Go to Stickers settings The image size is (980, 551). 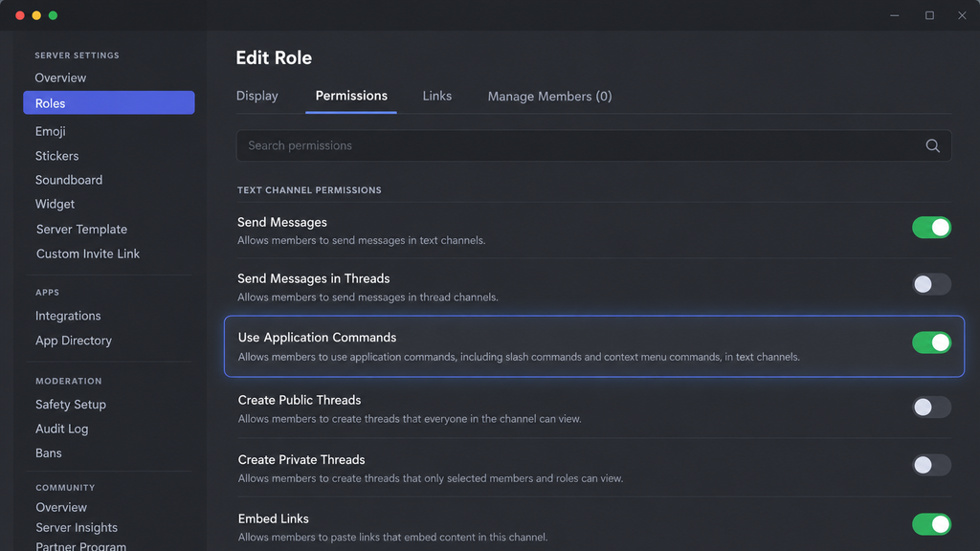tap(56, 156)
